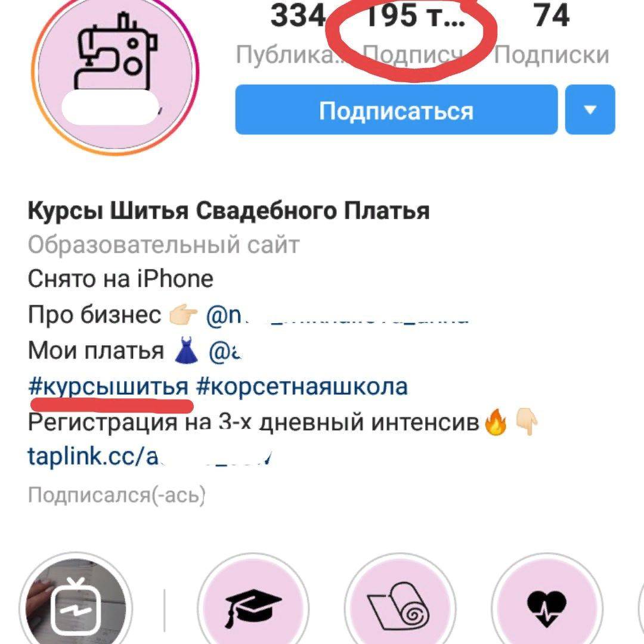Open the Мои платья mentioned account
644x644 pixels.
click(x=225, y=351)
